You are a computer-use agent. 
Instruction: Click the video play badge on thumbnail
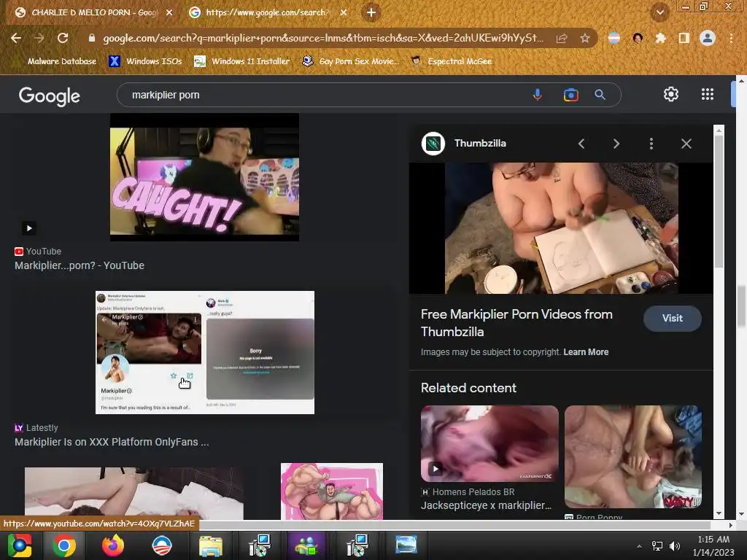coord(29,228)
